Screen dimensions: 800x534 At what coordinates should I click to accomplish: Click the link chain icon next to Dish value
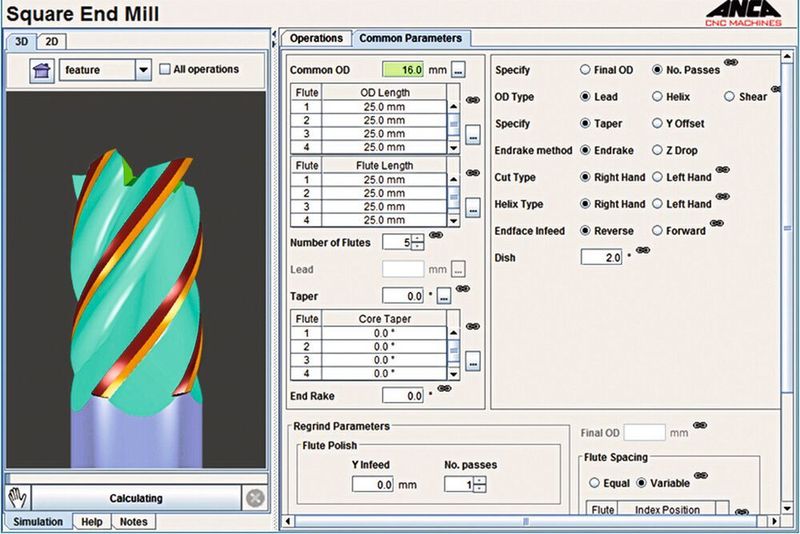pos(643,250)
